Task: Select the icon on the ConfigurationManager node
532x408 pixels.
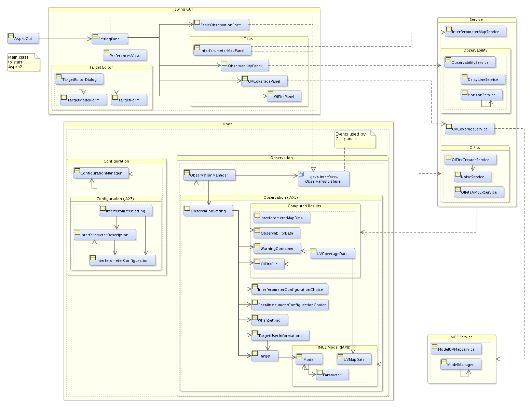Action: click(x=77, y=170)
